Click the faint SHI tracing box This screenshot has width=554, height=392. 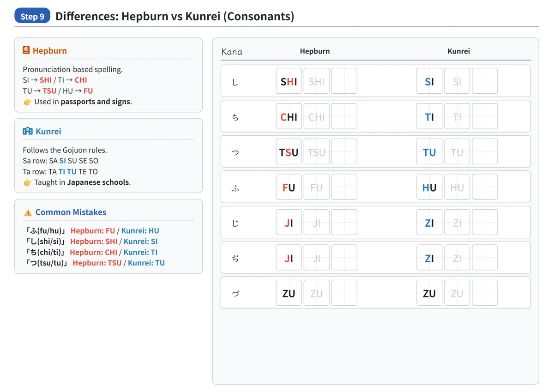(317, 81)
